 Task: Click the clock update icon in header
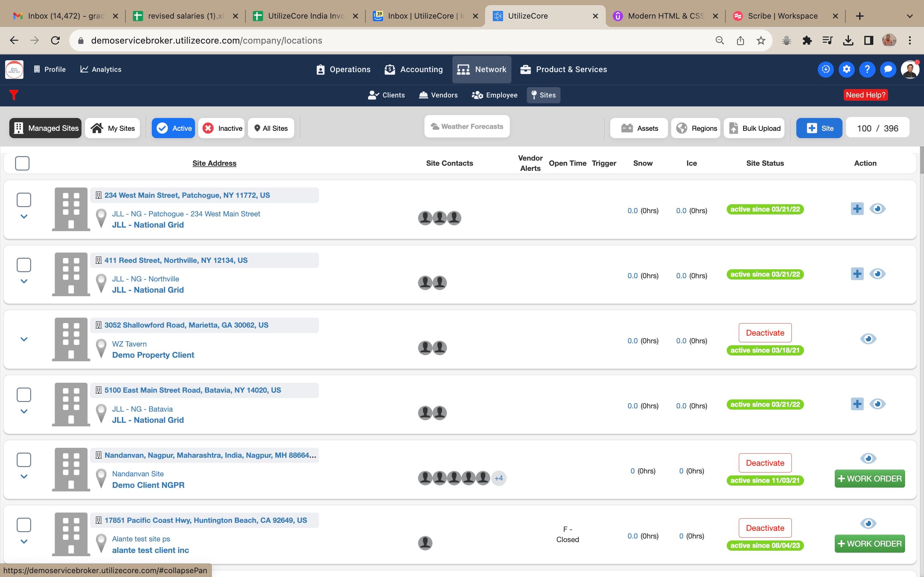pos(826,69)
